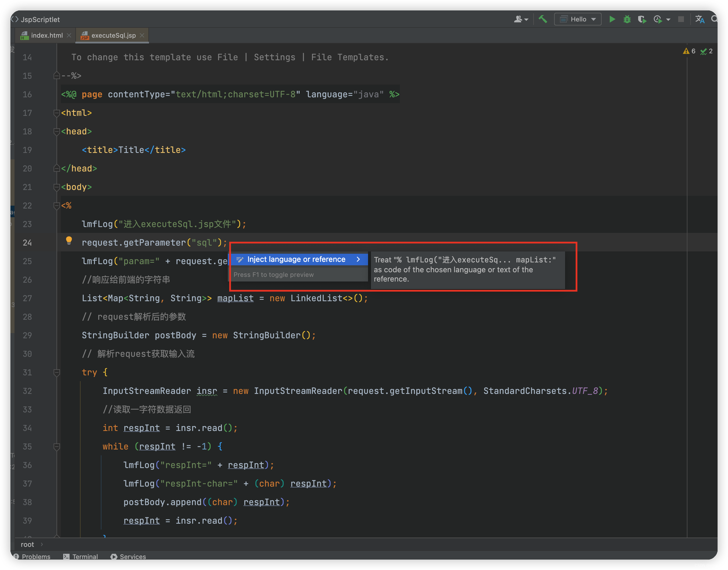Collapse the html tag fold on line 17
Screen dimensions: 728x570
click(57, 113)
